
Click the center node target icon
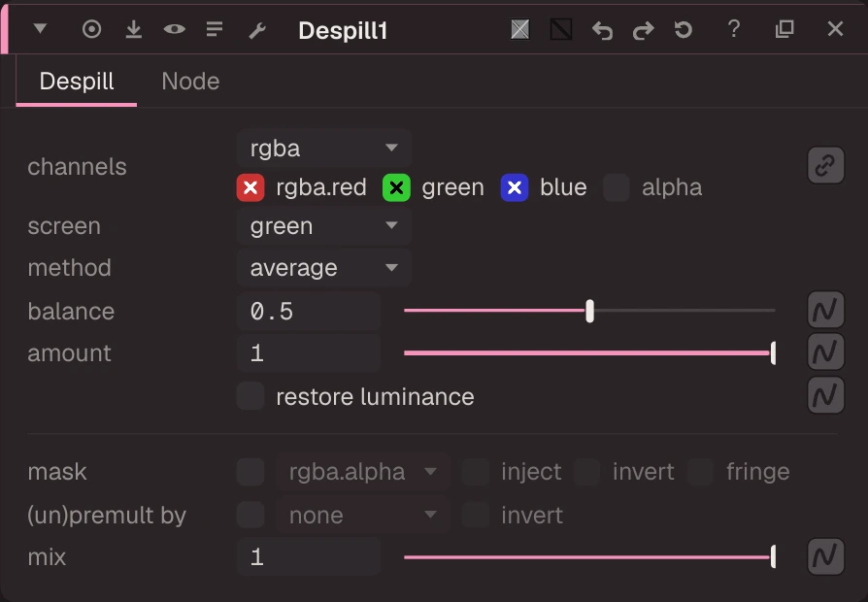[x=92, y=29]
